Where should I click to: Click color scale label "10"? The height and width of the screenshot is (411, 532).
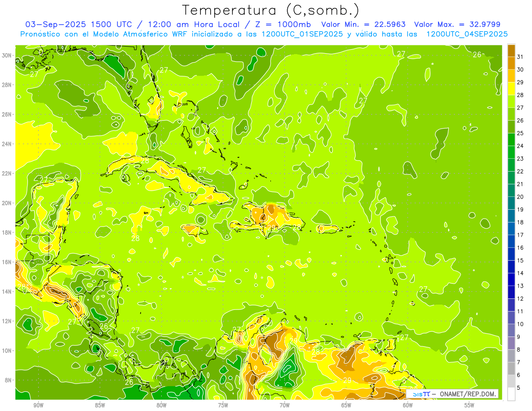520,324
